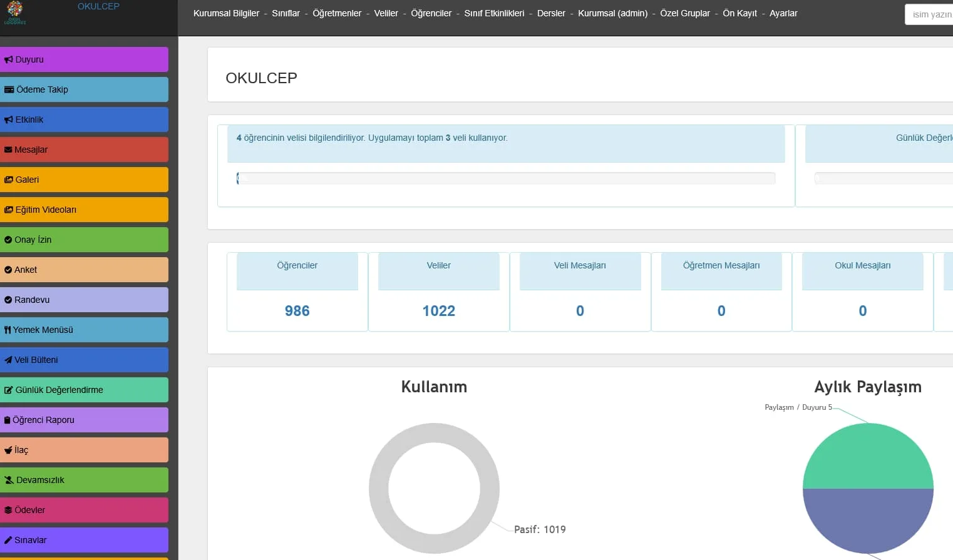This screenshot has width=953, height=560.
Task: Click the OKULCEP header link
Action: click(98, 6)
